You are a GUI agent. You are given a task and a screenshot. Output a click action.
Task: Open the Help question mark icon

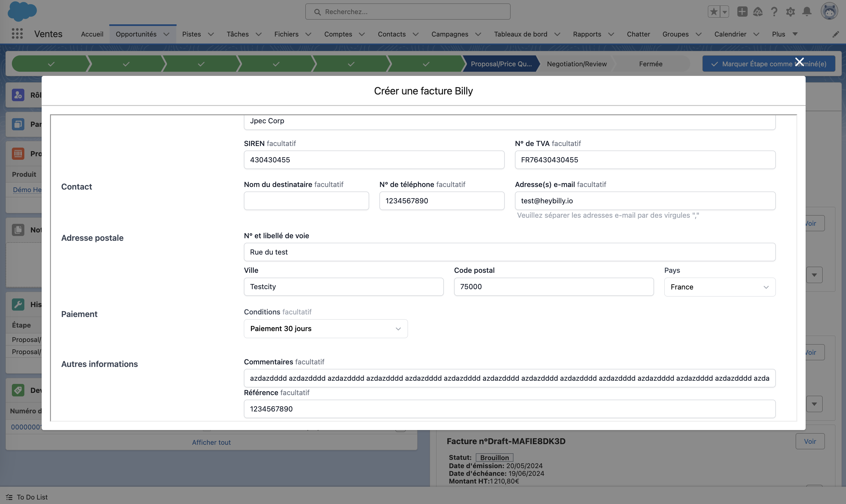coord(774,12)
